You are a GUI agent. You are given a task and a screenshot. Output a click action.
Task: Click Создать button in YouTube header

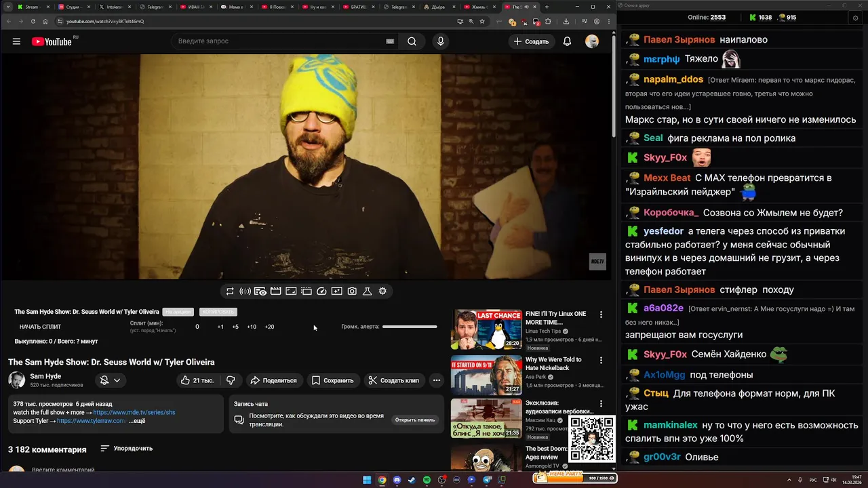coord(531,41)
